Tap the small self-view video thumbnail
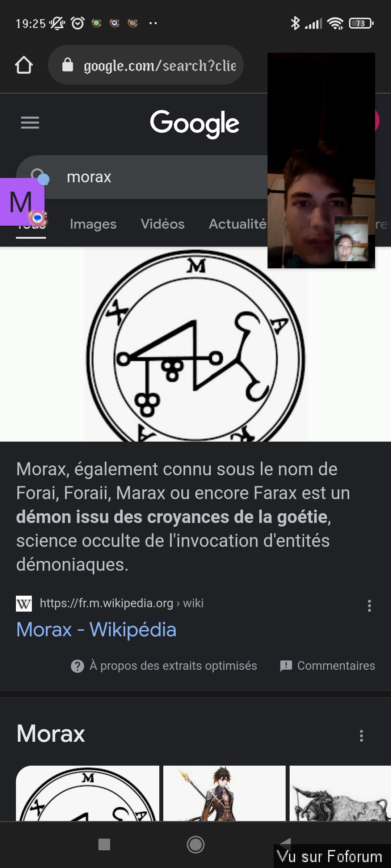The width and height of the screenshot is (391, 868). pos(351,239)
